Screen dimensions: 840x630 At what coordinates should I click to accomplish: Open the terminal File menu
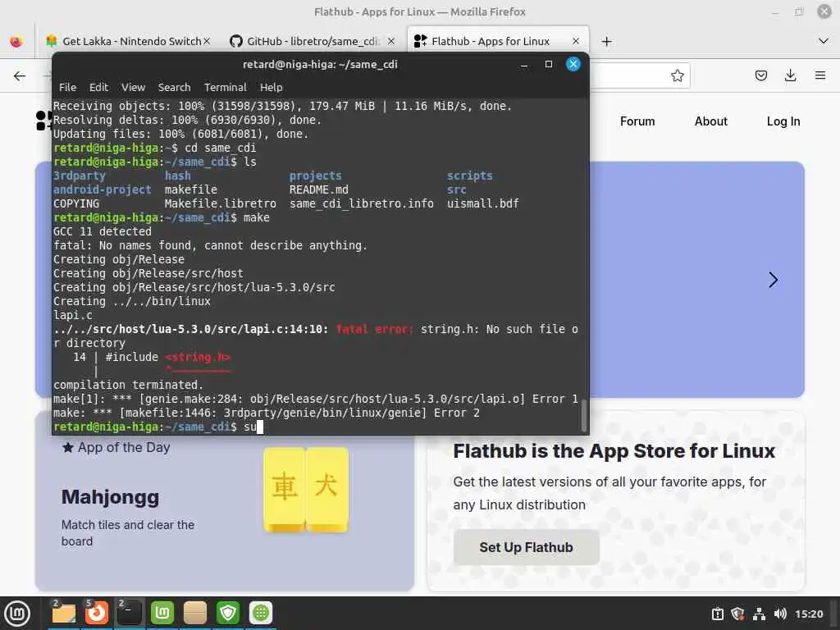click(67, 87)
